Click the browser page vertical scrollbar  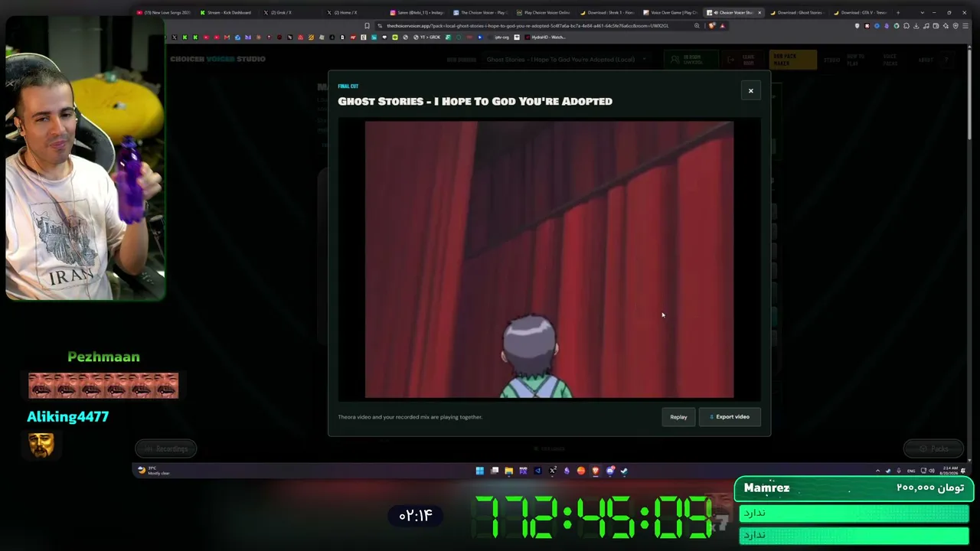[969, 92]
